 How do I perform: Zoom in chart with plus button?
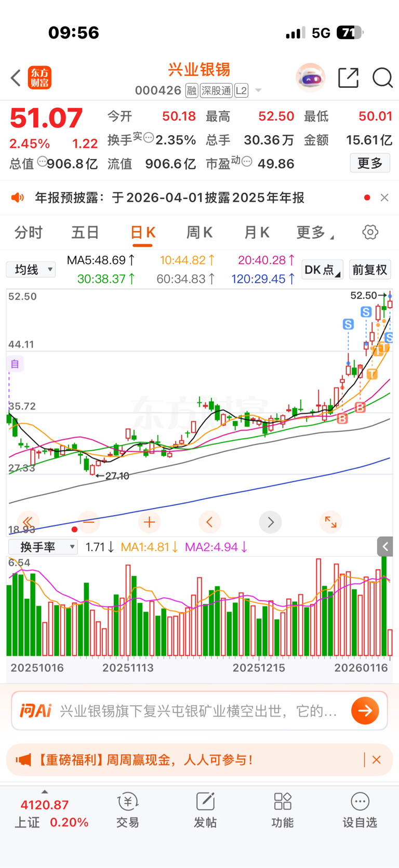point(149,522)
